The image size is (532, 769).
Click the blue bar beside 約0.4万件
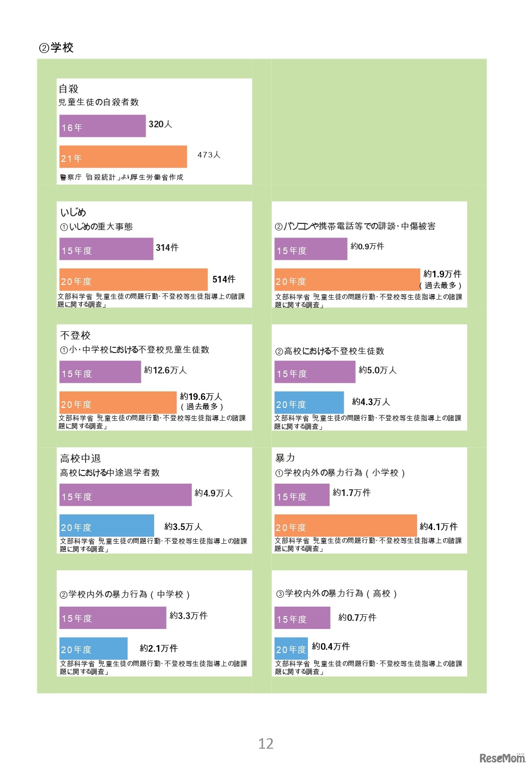click(291, 649)
